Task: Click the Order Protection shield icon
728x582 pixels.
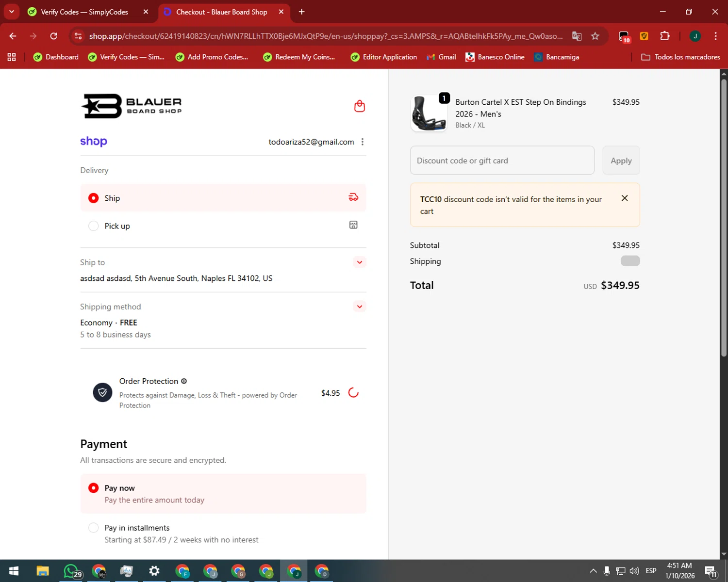Action: [x=102, y=392]
